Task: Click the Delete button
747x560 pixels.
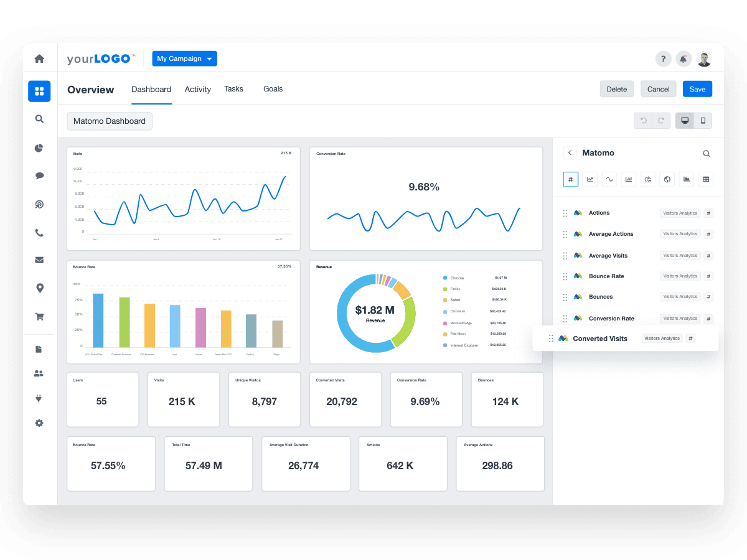Action: (x=616, y=89)
